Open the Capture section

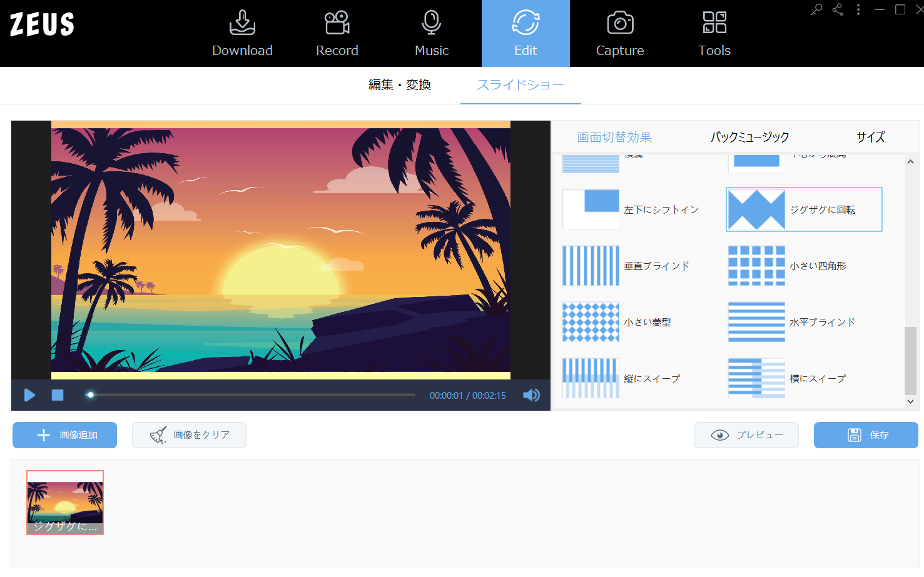pyautogui.click(x=619, y=34)
